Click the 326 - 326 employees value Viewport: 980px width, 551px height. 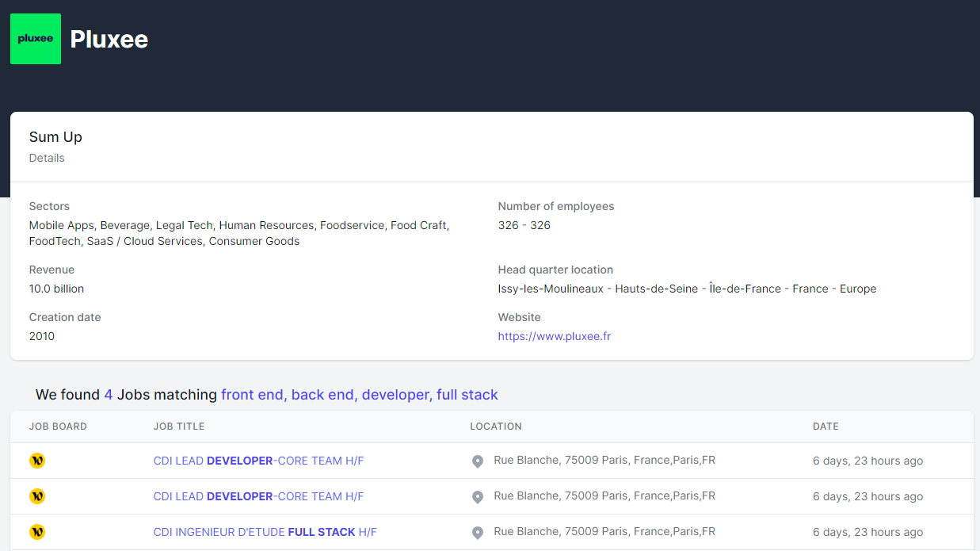pos(524,225)
